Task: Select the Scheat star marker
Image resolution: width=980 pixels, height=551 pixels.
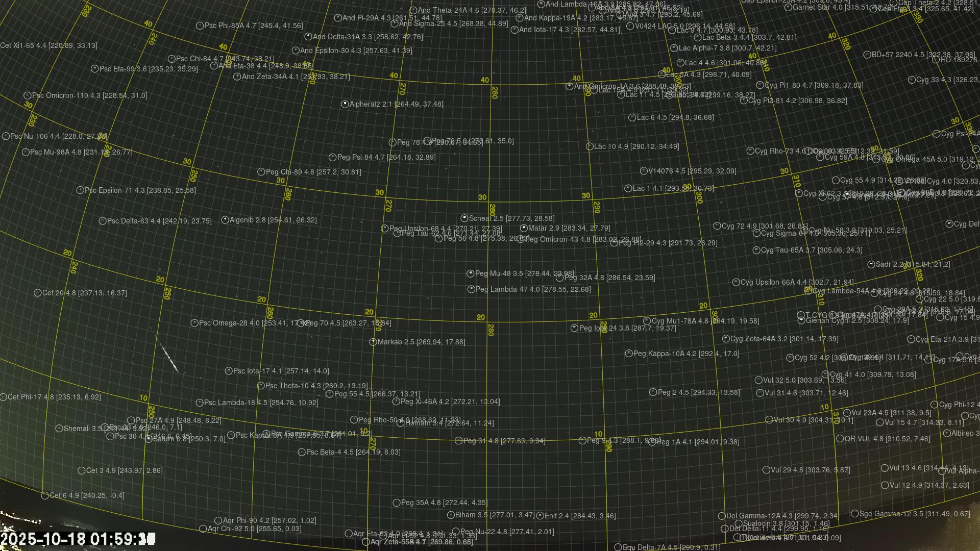Action: pos(464,218)
